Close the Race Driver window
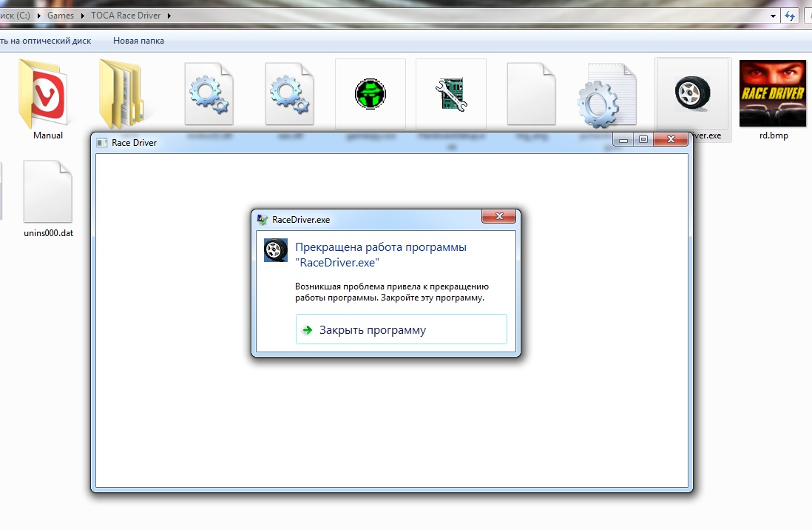This screenshot has height=530, width=812. click(x=671, y=139)
